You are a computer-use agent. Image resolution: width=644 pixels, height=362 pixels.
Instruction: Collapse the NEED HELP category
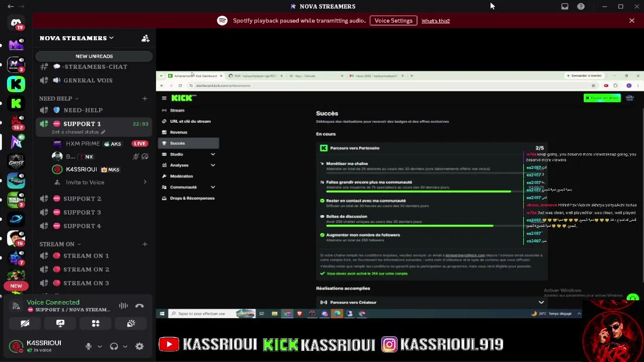point(59,99)
